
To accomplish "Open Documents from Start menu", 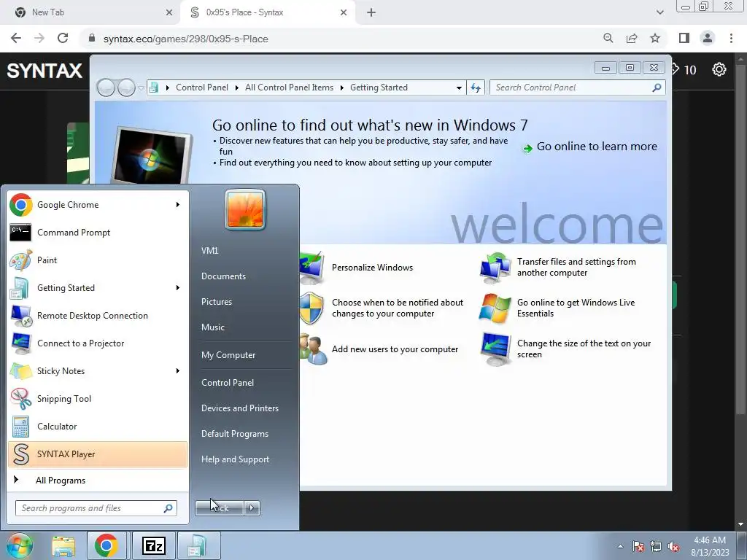I will [223, 276].
